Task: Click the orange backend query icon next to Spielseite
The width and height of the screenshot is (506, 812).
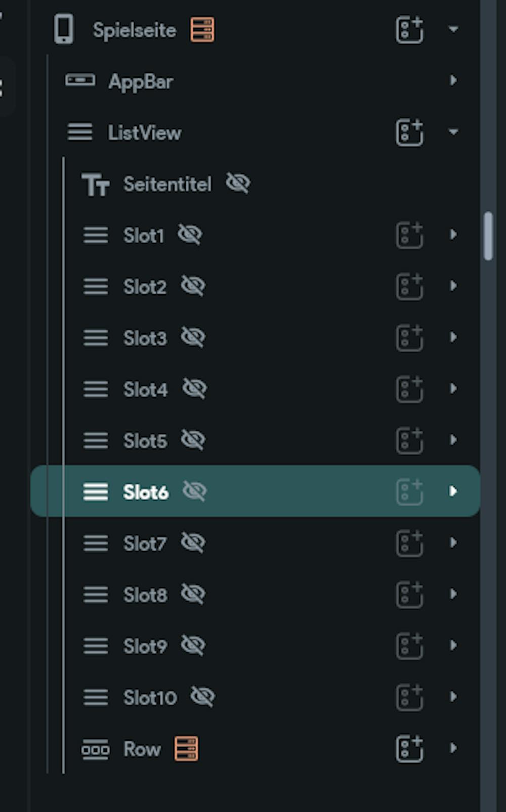Action: 202,29
